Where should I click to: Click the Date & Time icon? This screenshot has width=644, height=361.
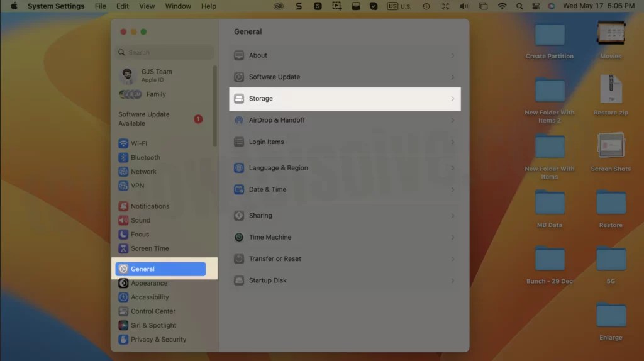pos(238,189)
